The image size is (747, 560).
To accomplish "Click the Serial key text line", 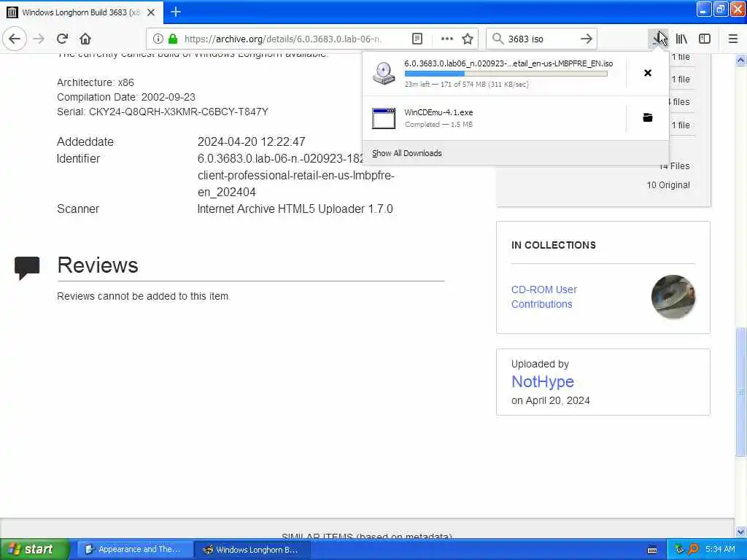I will tap(163, 112).
